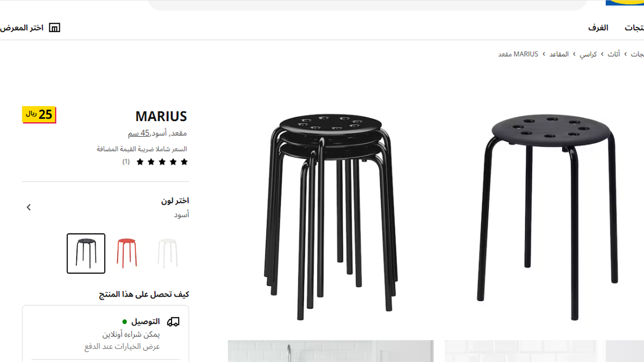Click the IKEA logo in the corner

coord(624,3)
